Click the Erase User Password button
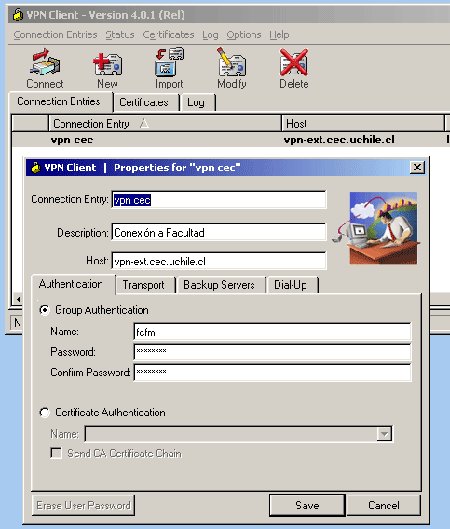The image size is (450, 529). click(83, 505)
